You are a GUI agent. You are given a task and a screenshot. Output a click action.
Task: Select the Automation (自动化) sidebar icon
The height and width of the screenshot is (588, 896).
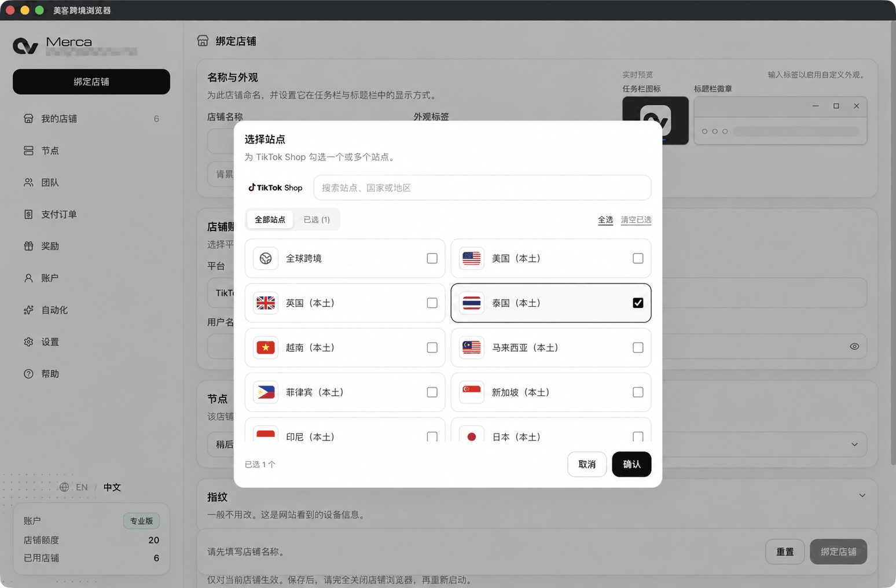tap(28, 310)
